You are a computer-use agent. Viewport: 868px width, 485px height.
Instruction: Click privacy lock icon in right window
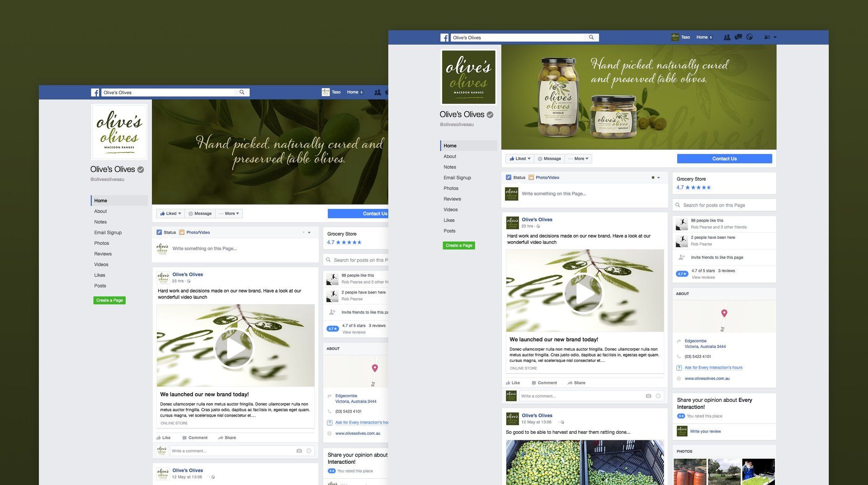tap(767, 37)
